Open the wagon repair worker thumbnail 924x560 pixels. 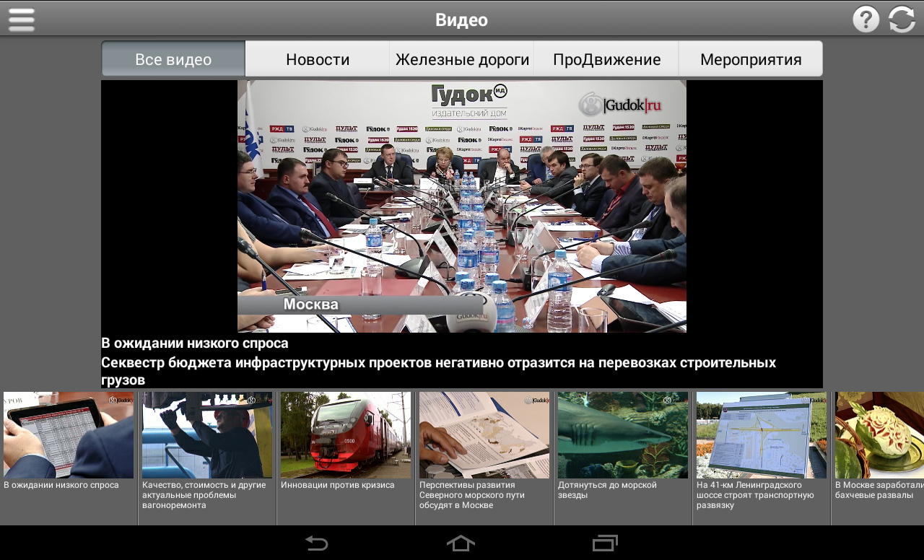click(x=207, y=435)
